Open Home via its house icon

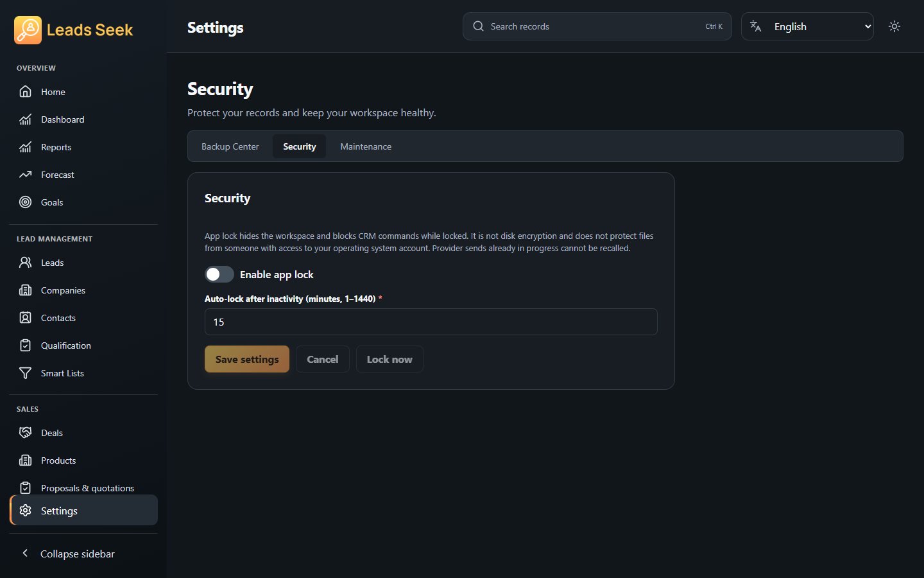[25, 92]
